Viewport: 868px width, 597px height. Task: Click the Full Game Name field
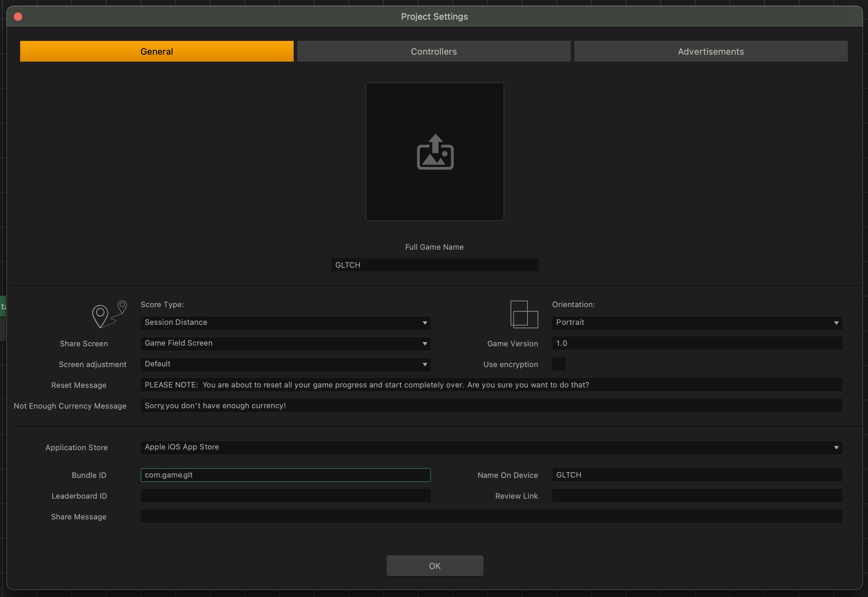pos(434,265)
